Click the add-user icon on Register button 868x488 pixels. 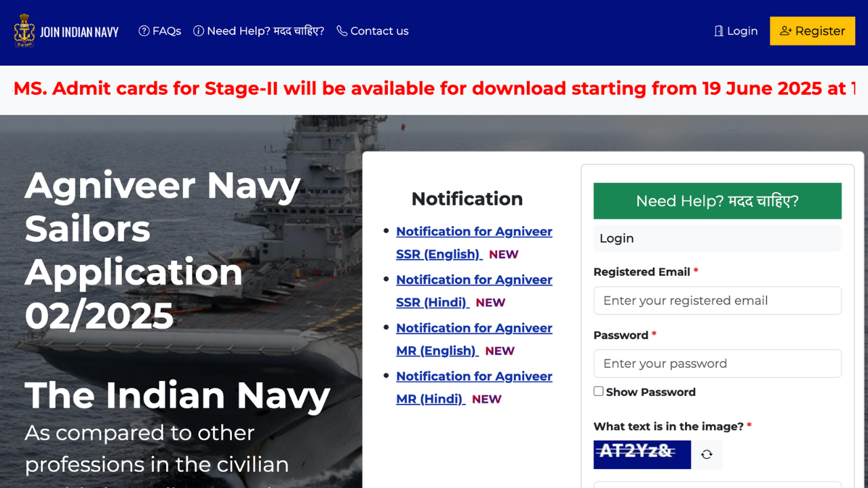786,31
